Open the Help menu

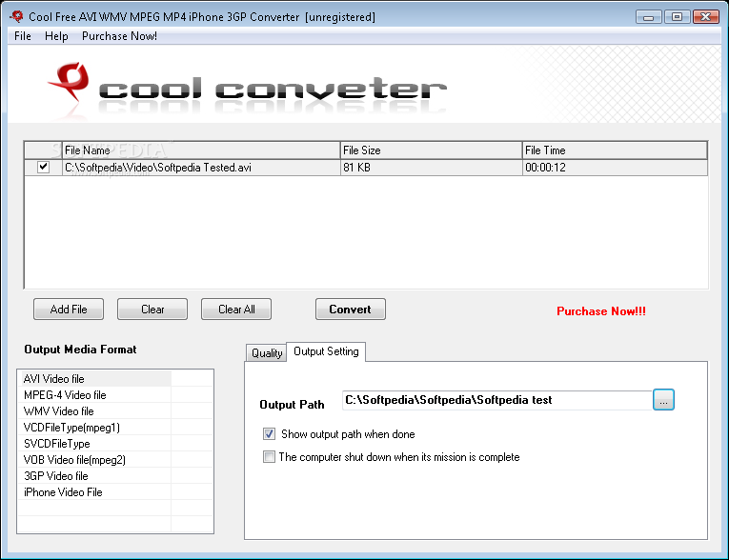pos(56,36)
